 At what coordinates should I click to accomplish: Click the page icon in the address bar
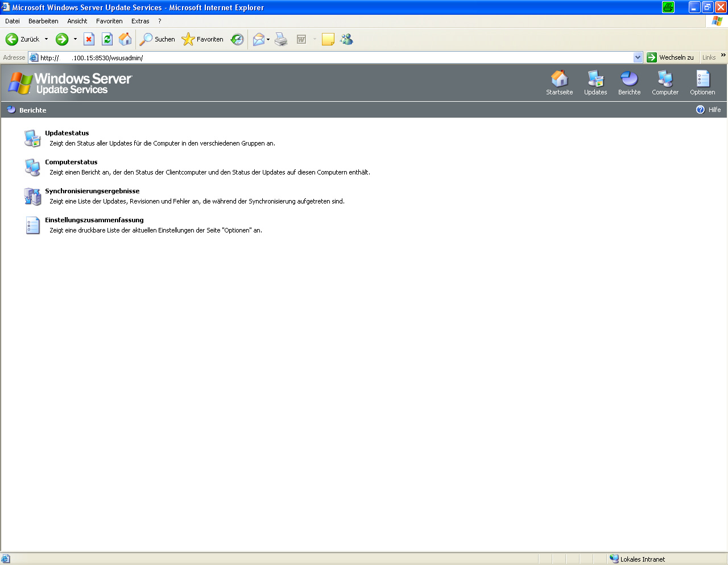[x=34, y=57]
